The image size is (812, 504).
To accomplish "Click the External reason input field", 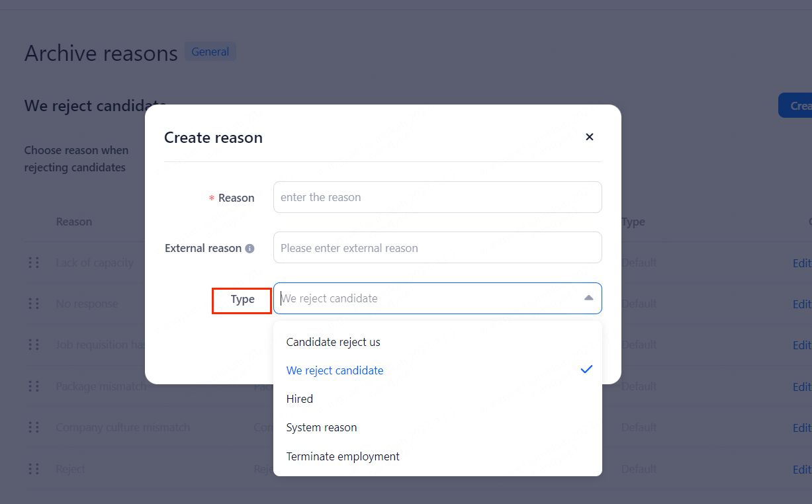I will [x=437, y=248].
